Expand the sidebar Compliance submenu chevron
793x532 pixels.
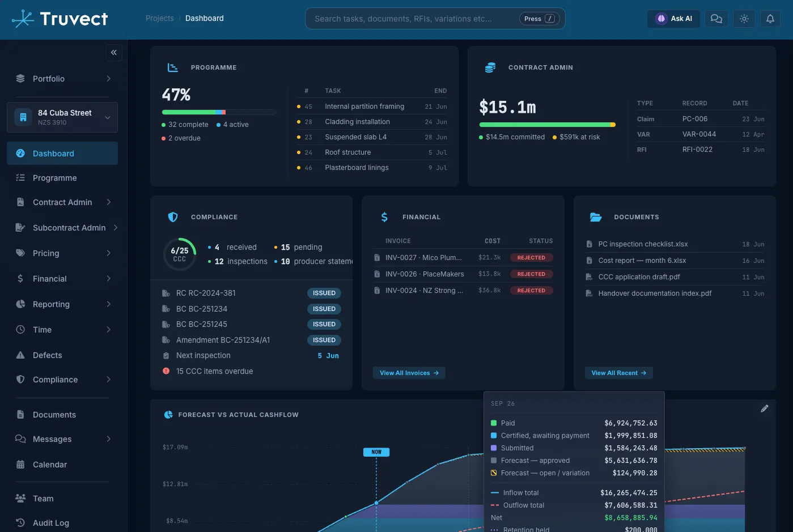(x=108, y=380)
